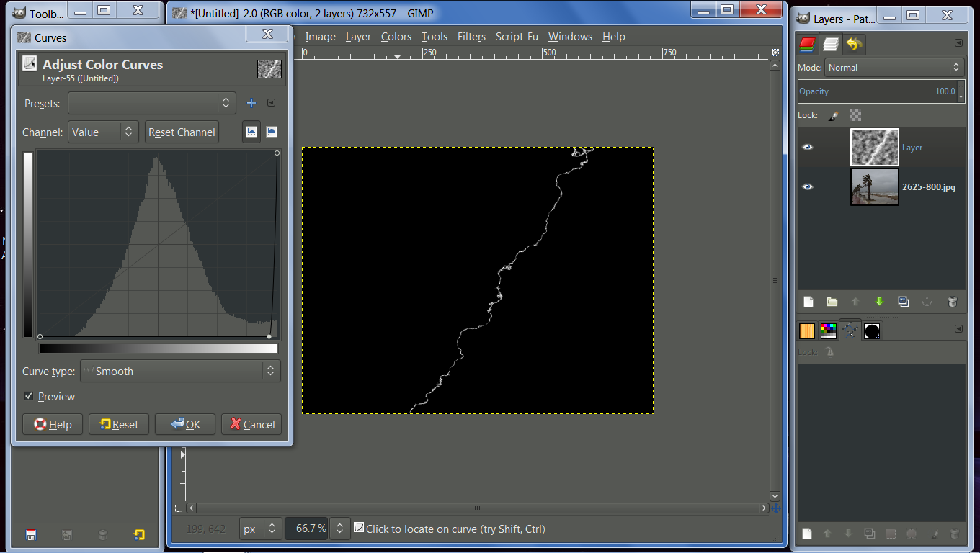
Task: Open the px units dropdown in status bar
Action: [x=260, y=529]
